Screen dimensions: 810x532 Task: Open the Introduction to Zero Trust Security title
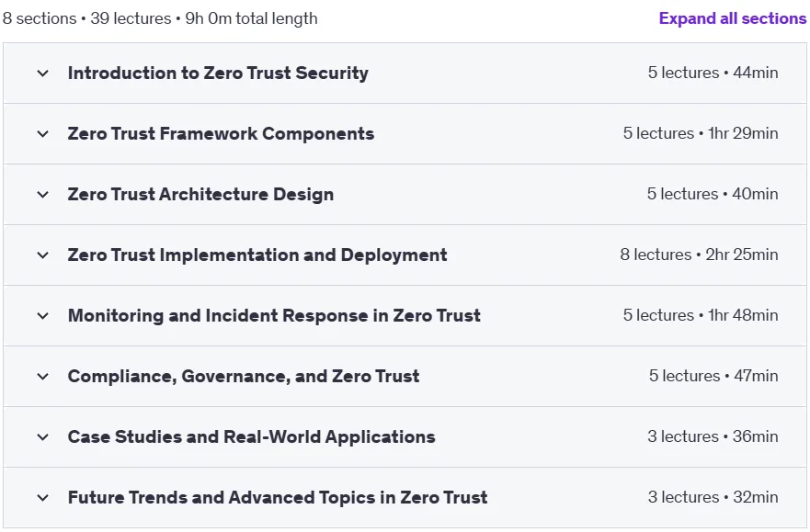point(218,74)
